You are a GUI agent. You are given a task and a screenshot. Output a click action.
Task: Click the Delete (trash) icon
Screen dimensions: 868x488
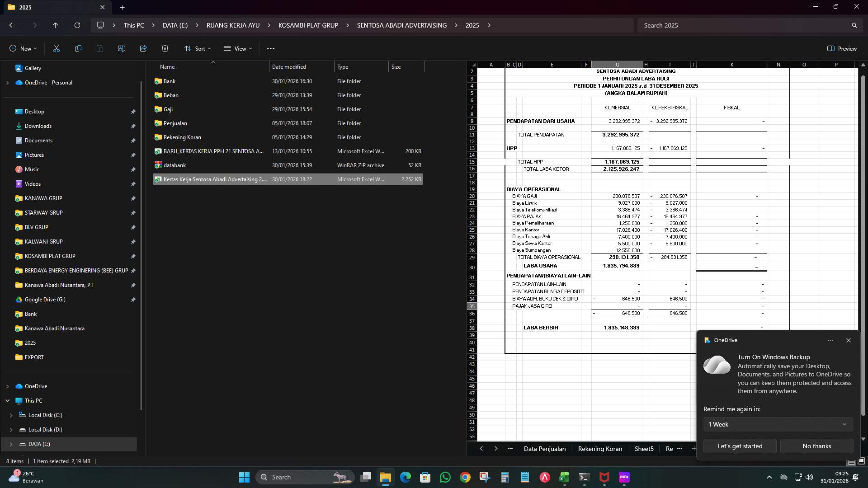(165, 48)
